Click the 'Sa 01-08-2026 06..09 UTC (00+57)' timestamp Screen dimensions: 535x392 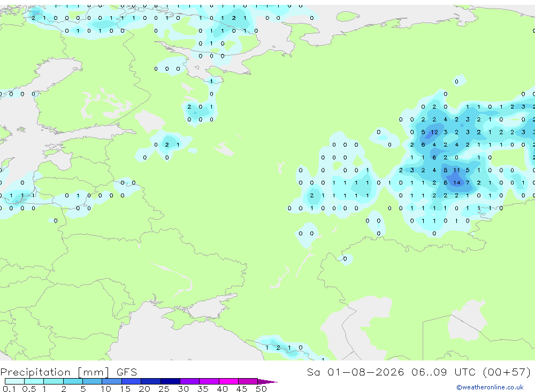click(419, 372)
